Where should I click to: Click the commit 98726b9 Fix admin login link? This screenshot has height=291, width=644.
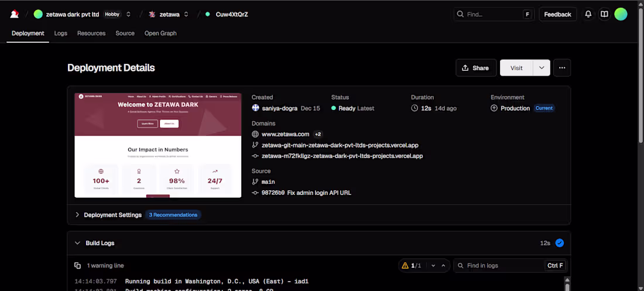306,193
